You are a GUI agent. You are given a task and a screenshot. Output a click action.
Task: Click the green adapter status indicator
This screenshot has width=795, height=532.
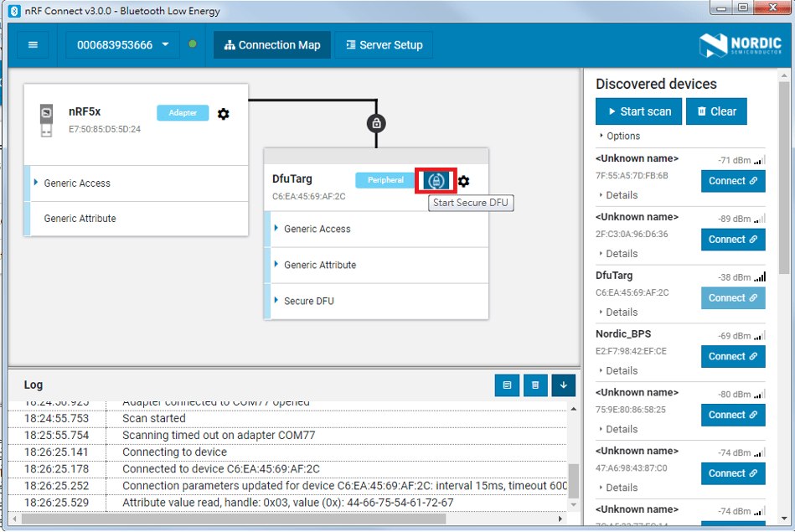coord(193,44)
